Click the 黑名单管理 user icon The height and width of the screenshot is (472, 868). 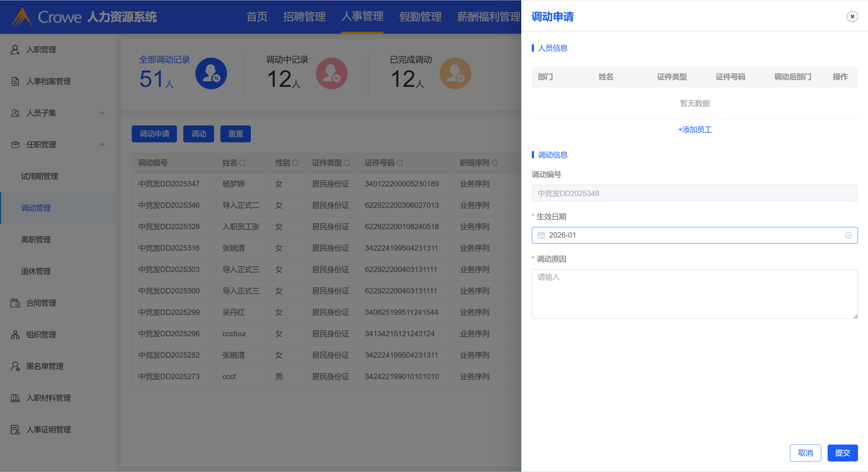click(15, 366)
